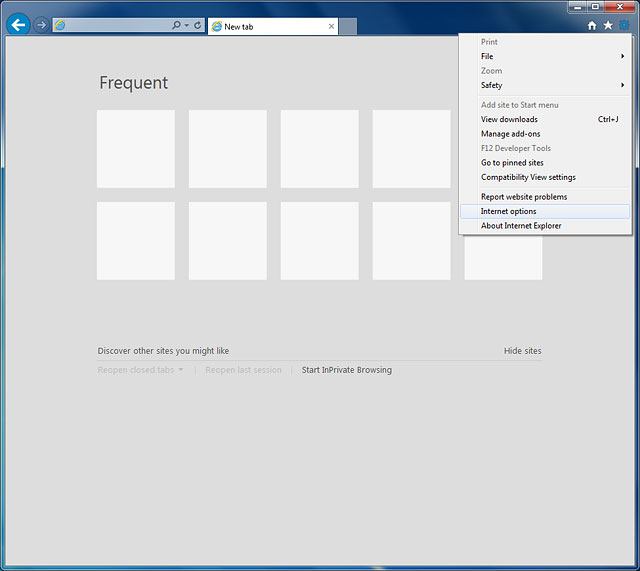
Task: Close the New tab with its X
Action: [332, 26]
